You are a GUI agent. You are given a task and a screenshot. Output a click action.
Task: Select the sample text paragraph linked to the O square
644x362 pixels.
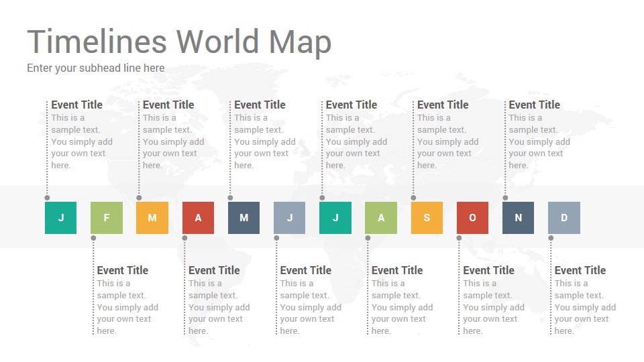pos(494,307)
